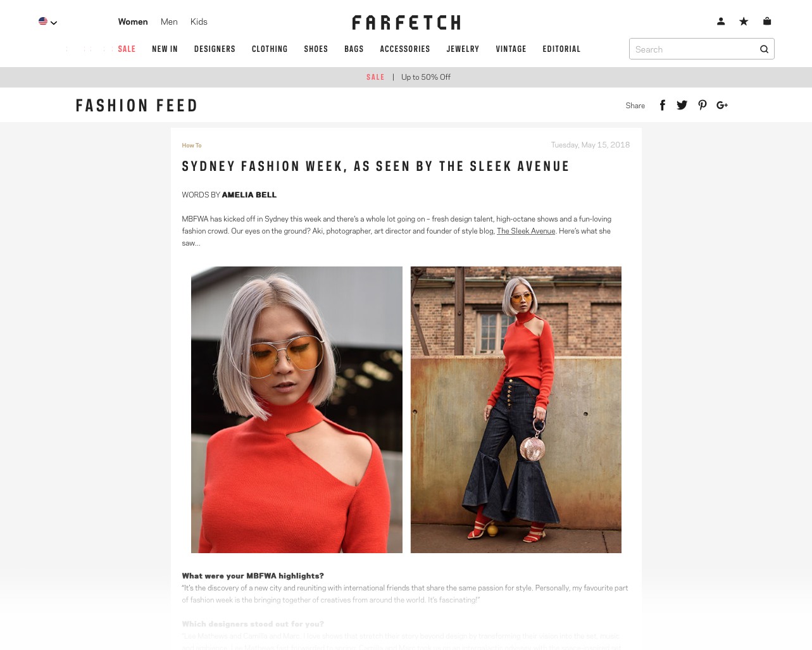Share the article on Pinterest
Screen dimensions: 812x650
pyautogui.click(x=703, y=105)
